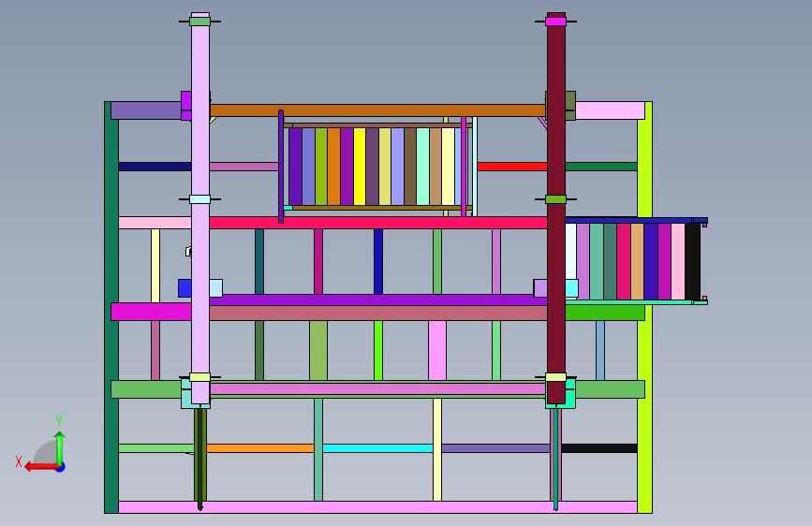This screenshot has width=812, height=526.
Task: Select the tall dark maroon vertical column
Action: pos(556,207)
